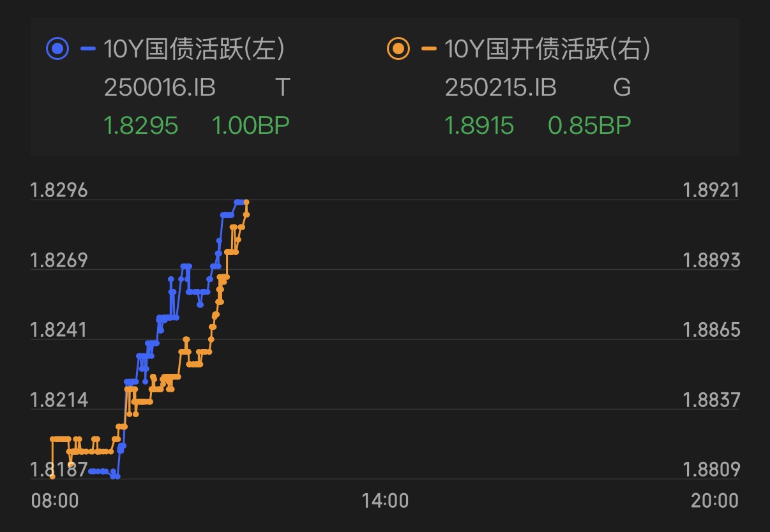This screenshot has width=770, height=532.
Task: Click the latest orange line data point
Action: coord(246,202)
